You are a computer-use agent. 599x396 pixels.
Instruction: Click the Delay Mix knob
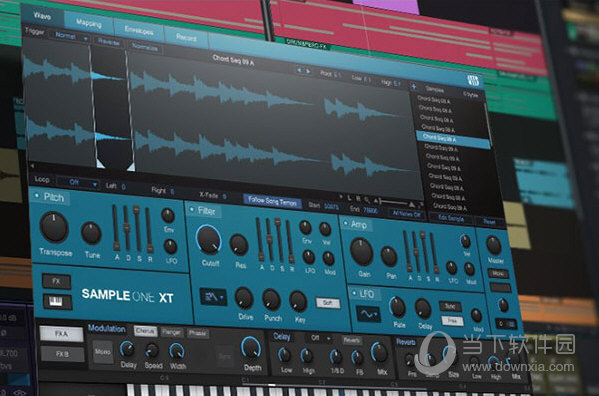pyautogui.click(x=379, y=352)
